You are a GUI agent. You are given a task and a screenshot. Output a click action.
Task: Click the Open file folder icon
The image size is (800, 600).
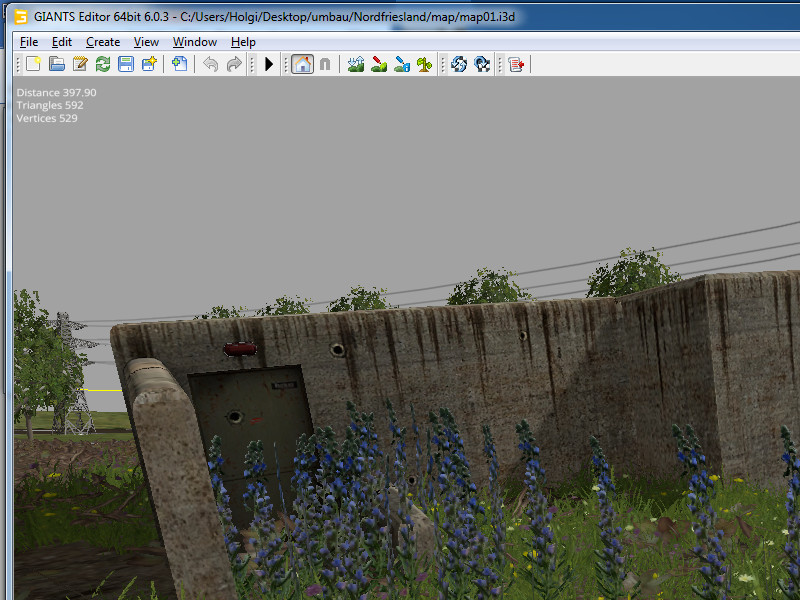57,64
